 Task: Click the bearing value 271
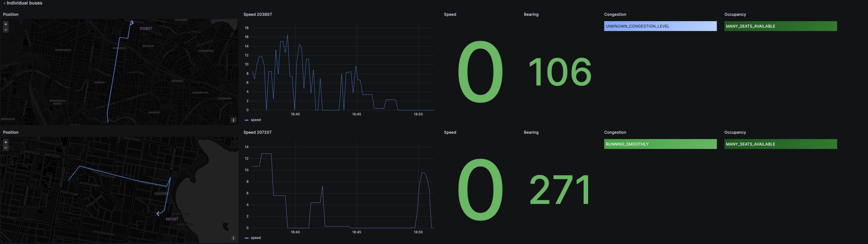coord(560,190)
